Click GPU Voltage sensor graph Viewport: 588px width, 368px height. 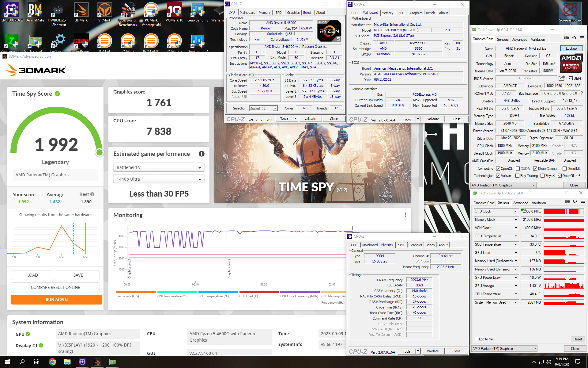pyautogui.click(x=564, y=286)
